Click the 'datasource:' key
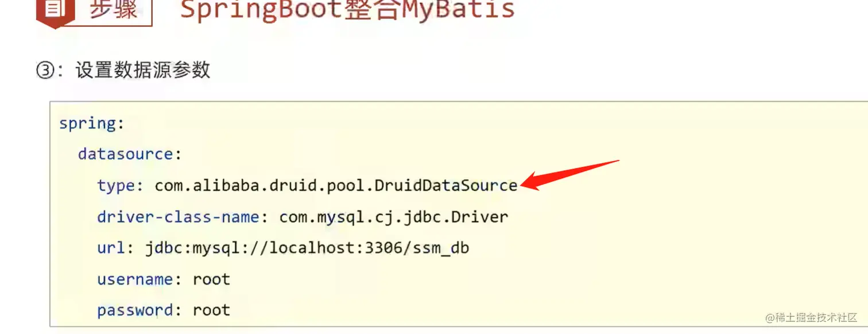Image resolution: width=868 pixels, height=334 pixels. (126, 154)
